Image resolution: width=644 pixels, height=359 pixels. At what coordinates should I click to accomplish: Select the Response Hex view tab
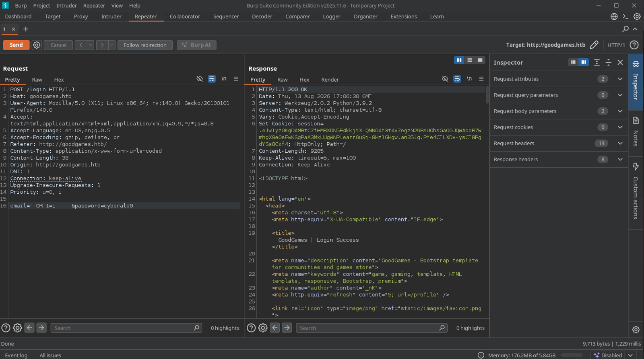(x=304, y=80)
